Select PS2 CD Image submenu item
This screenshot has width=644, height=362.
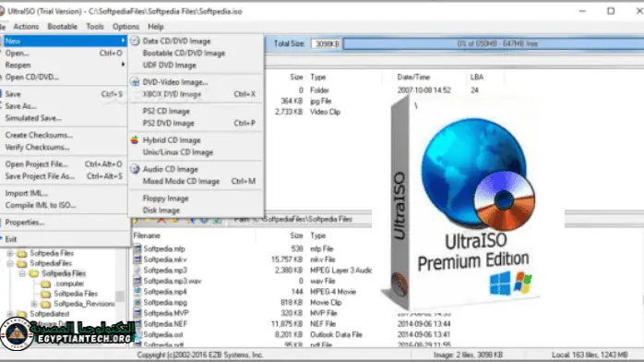pos(196,111)
